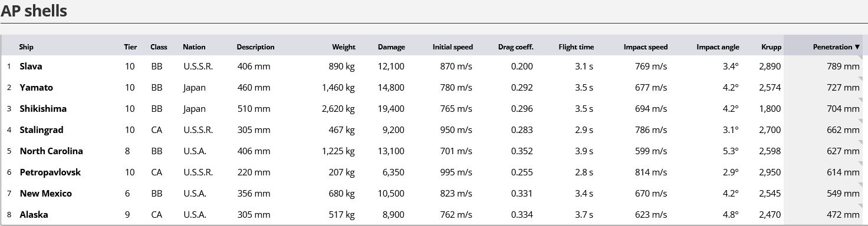Sort by Initial speed column
This screenshot has width=868, height=226.
click(x=453, y=47)
